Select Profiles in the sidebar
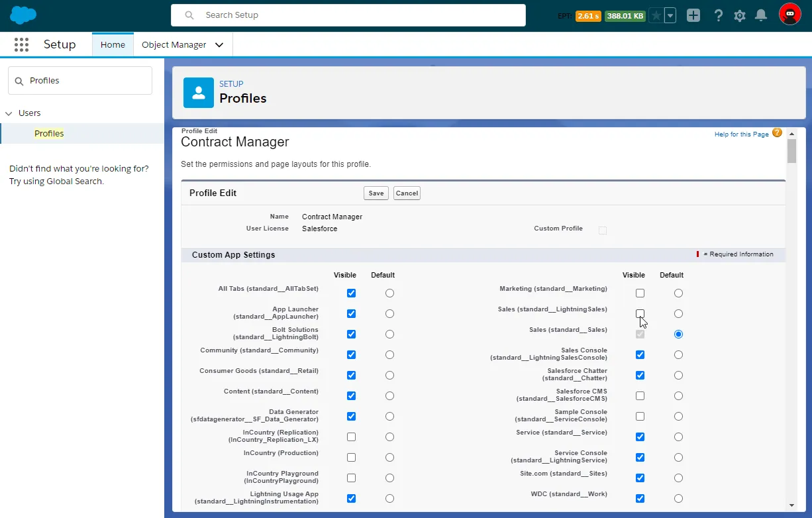This screenshot has width=812, height=518. [x=49, y=134]
